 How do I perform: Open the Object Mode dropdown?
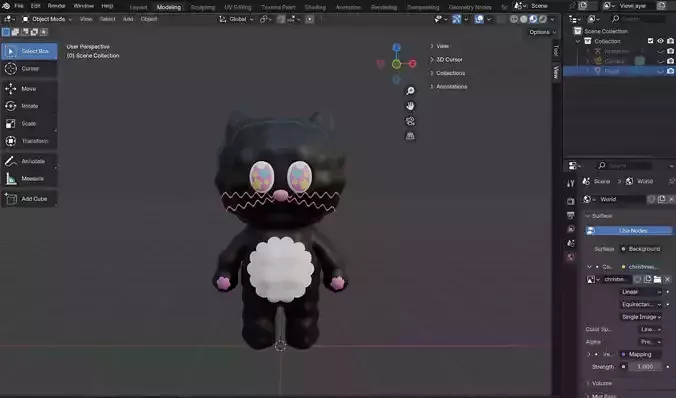47,19
